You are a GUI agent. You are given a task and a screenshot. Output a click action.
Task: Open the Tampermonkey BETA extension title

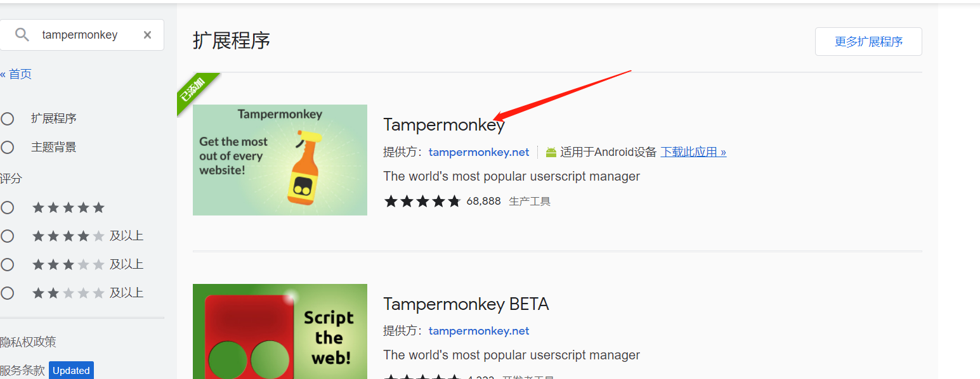466,304
